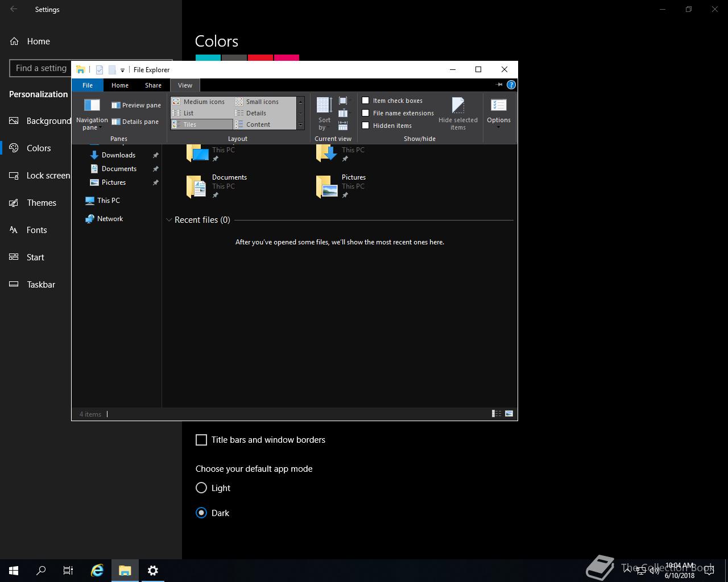This screenshot has height=582, width=728.
Task: Click New folder icon in Quick Access Toolbar
Action: click(x=112, y=70)
